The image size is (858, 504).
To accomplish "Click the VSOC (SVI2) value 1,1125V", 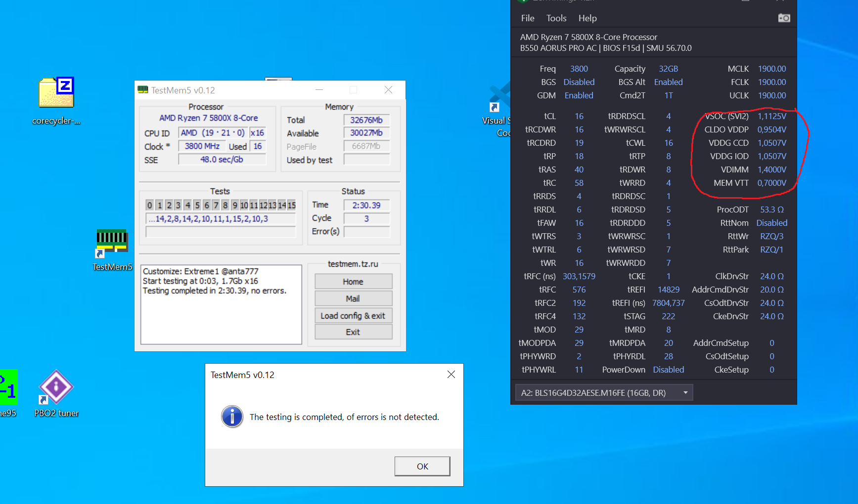I will pyautogui.click(x=772, y=116).
